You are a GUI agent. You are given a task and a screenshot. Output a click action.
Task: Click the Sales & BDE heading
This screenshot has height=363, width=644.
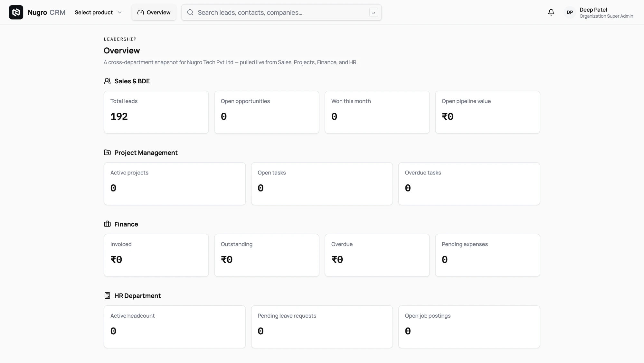click(132, 81)
